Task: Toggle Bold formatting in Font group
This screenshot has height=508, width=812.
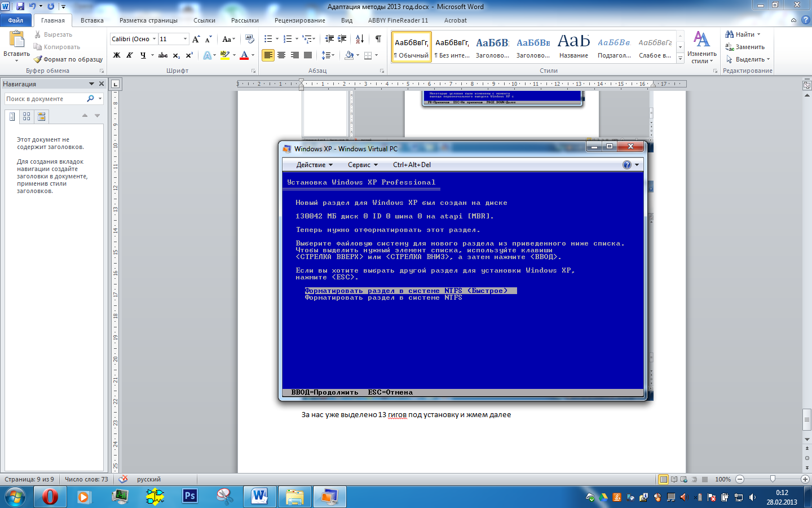Action: pos(117,55)
